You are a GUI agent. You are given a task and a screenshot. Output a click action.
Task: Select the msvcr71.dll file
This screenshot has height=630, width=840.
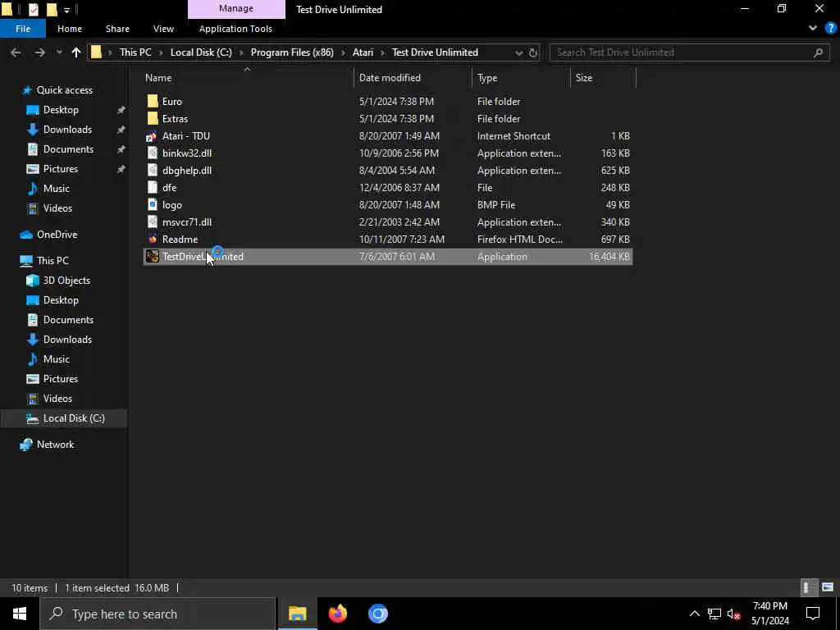pyautogui.click(x=388, y=221)
